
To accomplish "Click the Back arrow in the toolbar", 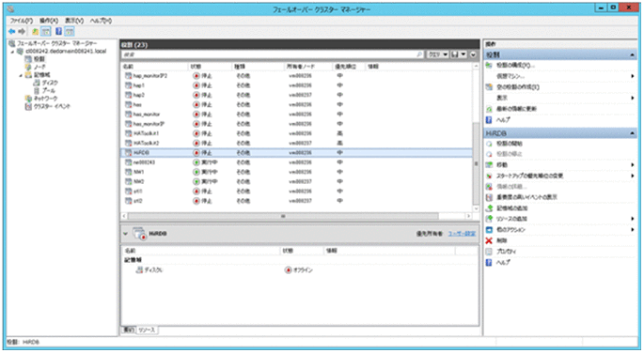I will point(12,32).
